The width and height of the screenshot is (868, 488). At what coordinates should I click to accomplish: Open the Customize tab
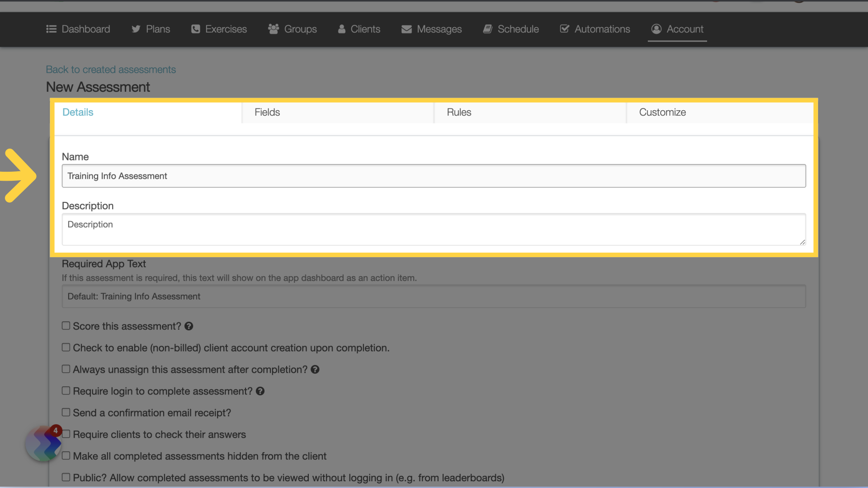pyautogui.click(x=662, y=112)
